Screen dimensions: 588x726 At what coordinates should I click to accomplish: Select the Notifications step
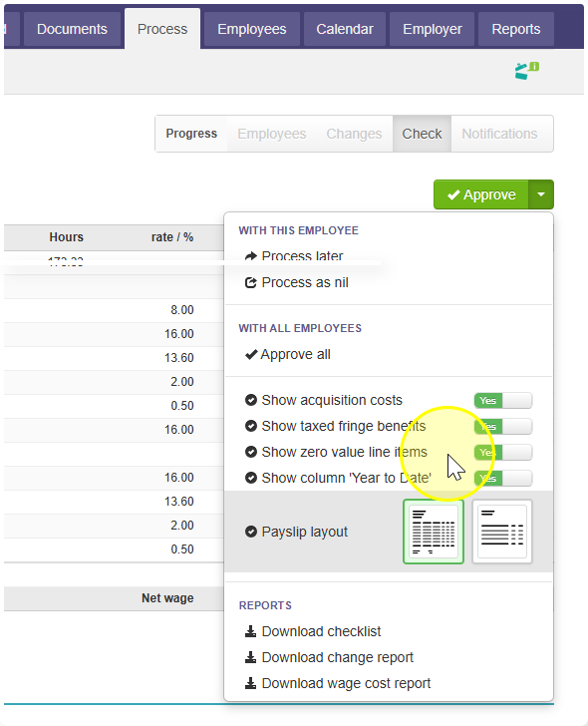pos(499,134)
